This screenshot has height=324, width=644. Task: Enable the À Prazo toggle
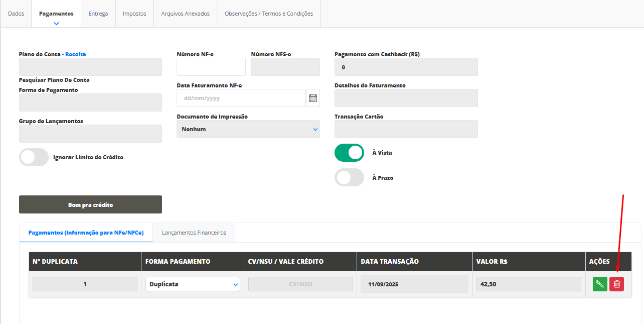349,177
